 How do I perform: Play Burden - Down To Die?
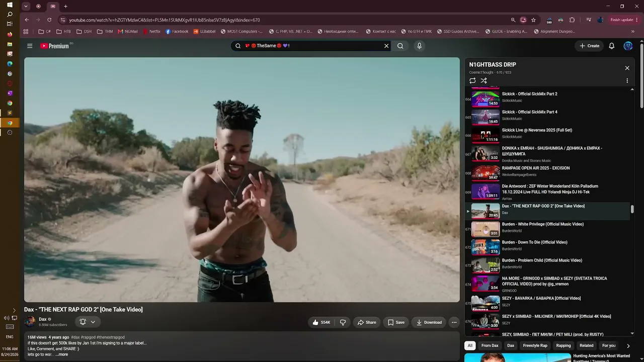[x=547, y=247]
